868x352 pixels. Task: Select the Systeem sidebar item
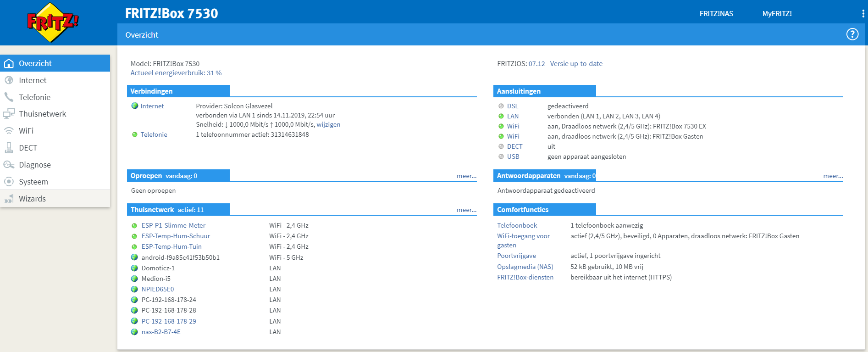55,182
